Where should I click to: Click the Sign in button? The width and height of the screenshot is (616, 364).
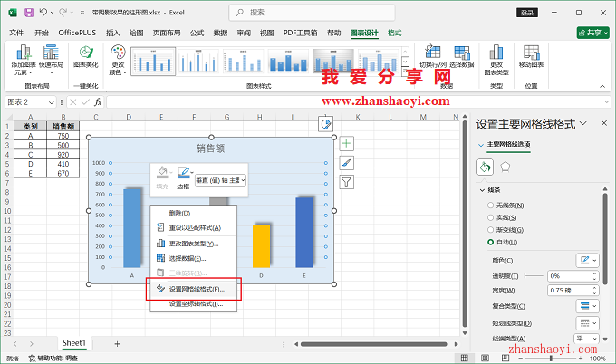pyautogui.click(x=527, y=13)
